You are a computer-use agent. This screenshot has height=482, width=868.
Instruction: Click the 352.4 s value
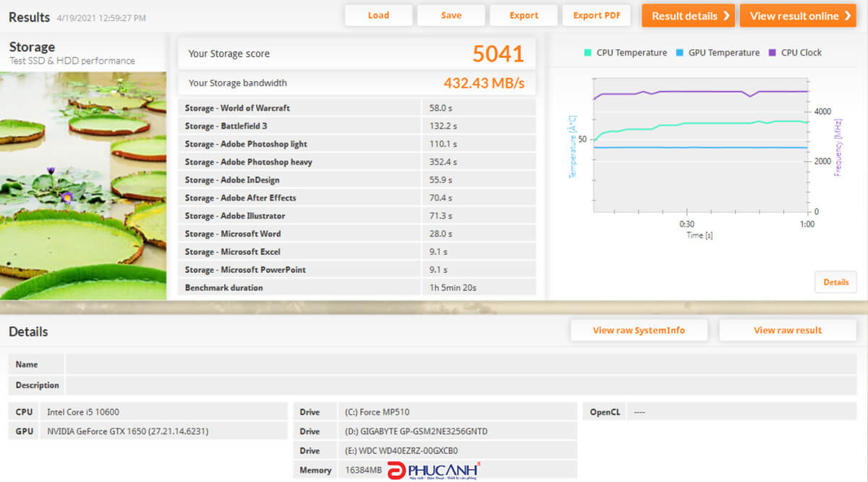click(x=443, y=162)
